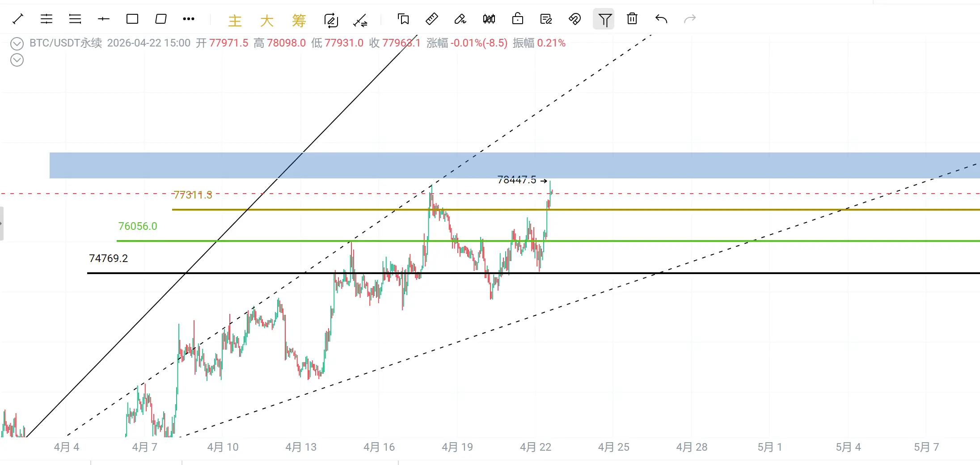Select the blue shaded resistance zone rectangle
The height and width of the screenshot is (465, 980).
[515, 165]
